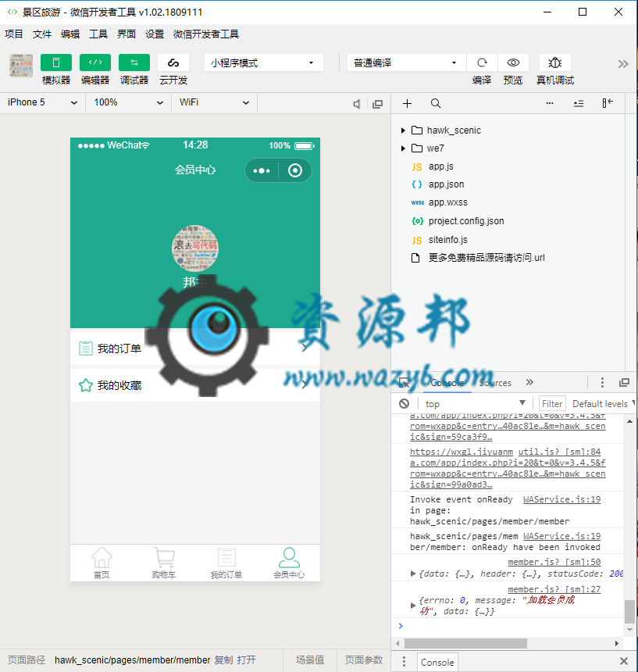
Task: Open file tree more options (…) icon
Action: click(550, 103)
